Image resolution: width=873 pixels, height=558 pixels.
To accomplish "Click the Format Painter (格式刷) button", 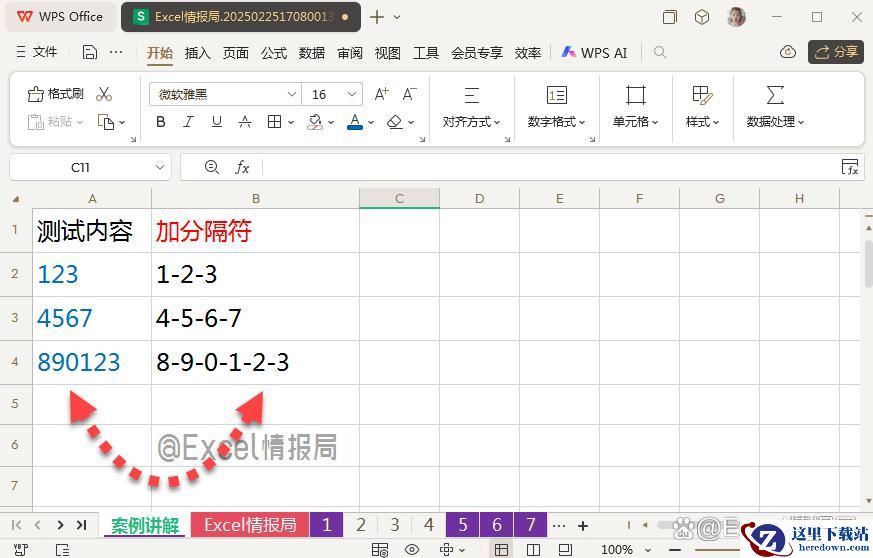I will [56, 94].
